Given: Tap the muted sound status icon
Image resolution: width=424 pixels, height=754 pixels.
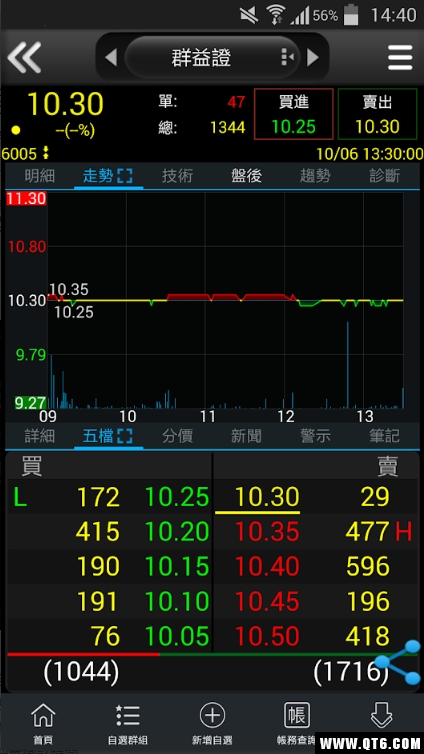Looking at the screenshot, I should click(249, 15).
